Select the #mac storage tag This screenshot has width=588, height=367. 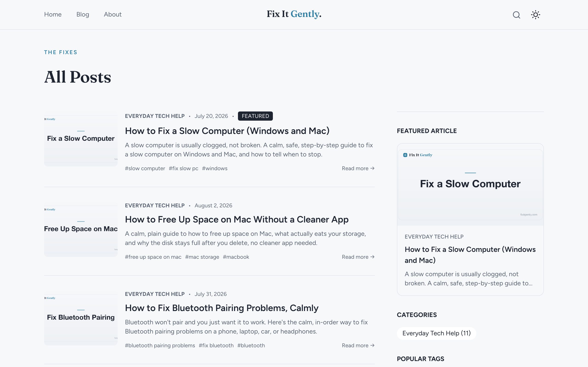pos(202,257)
